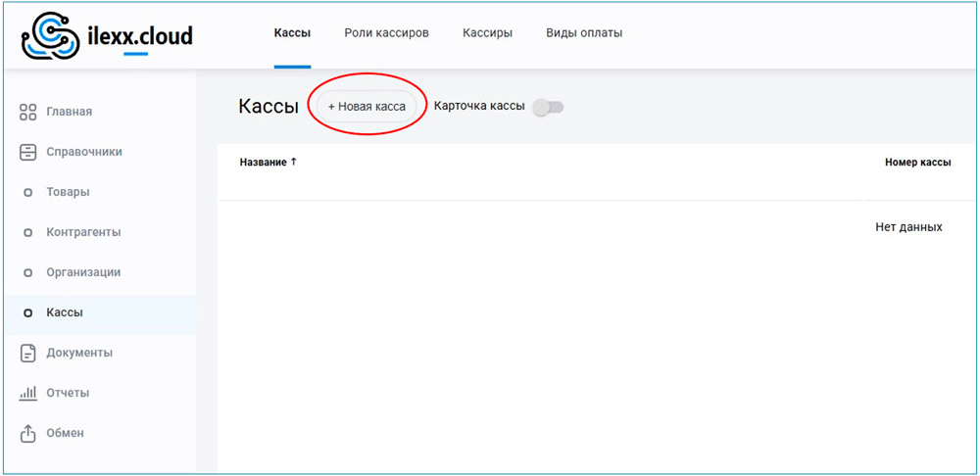Viewport: 980px width, 476px height.
Task: Go to Организации in the sidebar
Action: pyautogui.click(x=83, y=272)
